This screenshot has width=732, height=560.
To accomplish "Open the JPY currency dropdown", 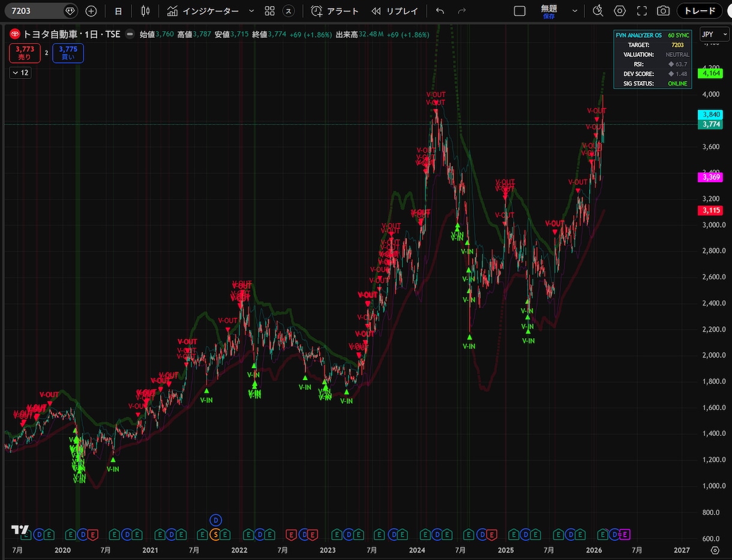I will (713, 35).
